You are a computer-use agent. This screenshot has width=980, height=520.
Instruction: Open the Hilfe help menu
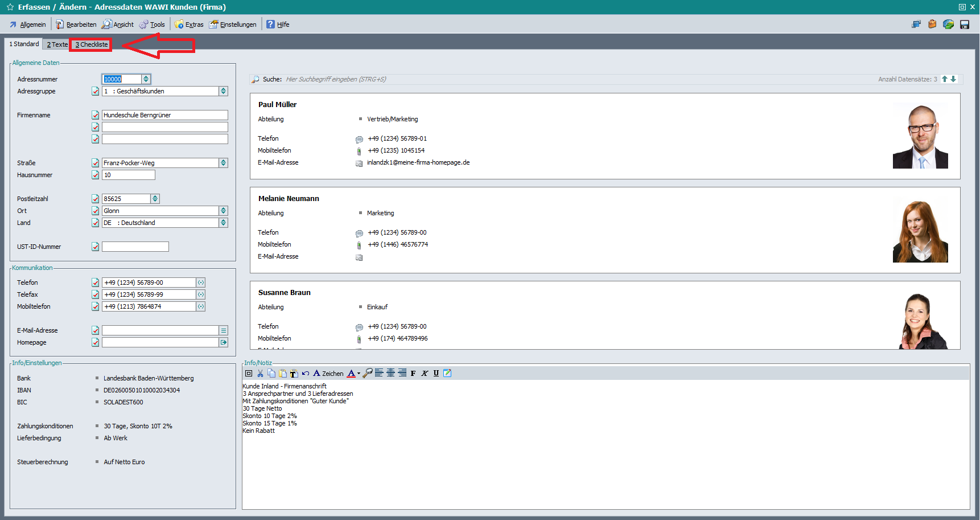click(278, 24)
